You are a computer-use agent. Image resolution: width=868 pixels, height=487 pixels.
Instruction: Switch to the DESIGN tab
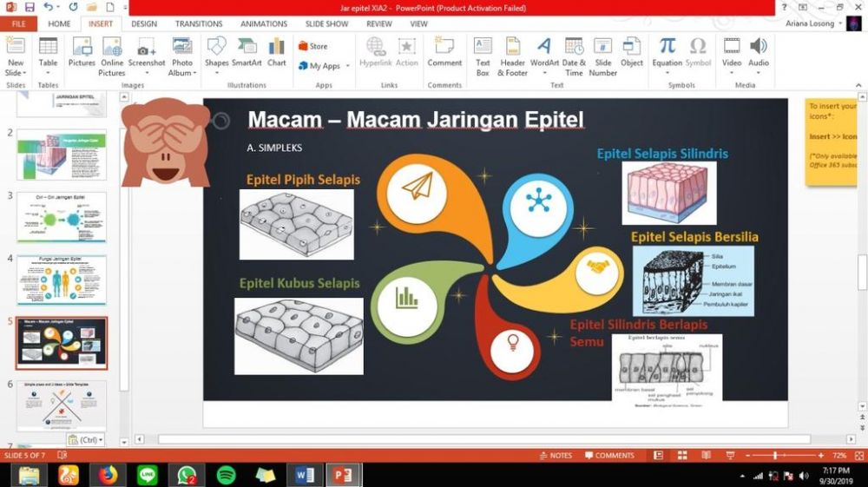[x=144, y=23]
